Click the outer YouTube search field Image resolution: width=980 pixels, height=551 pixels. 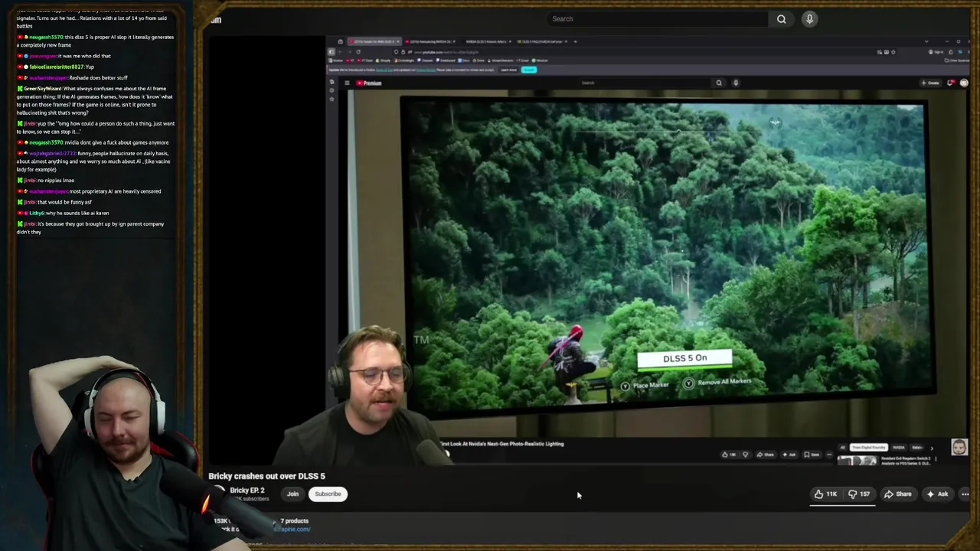tap(657, 19)
